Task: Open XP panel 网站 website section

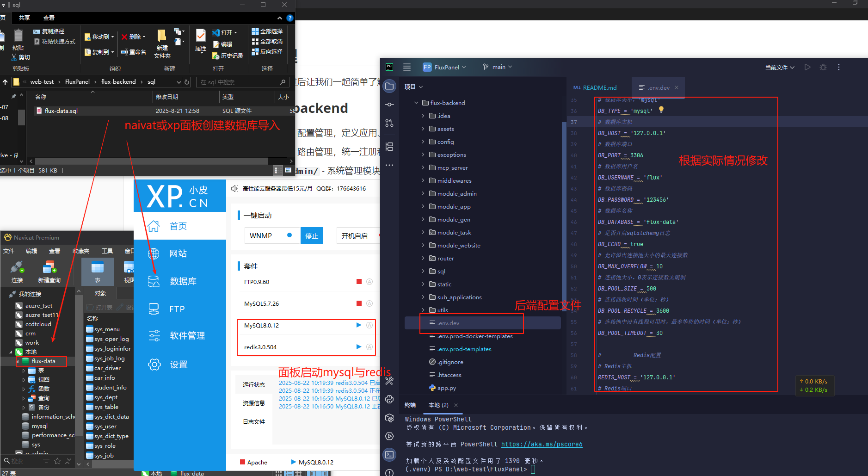Action: point(178,253)
